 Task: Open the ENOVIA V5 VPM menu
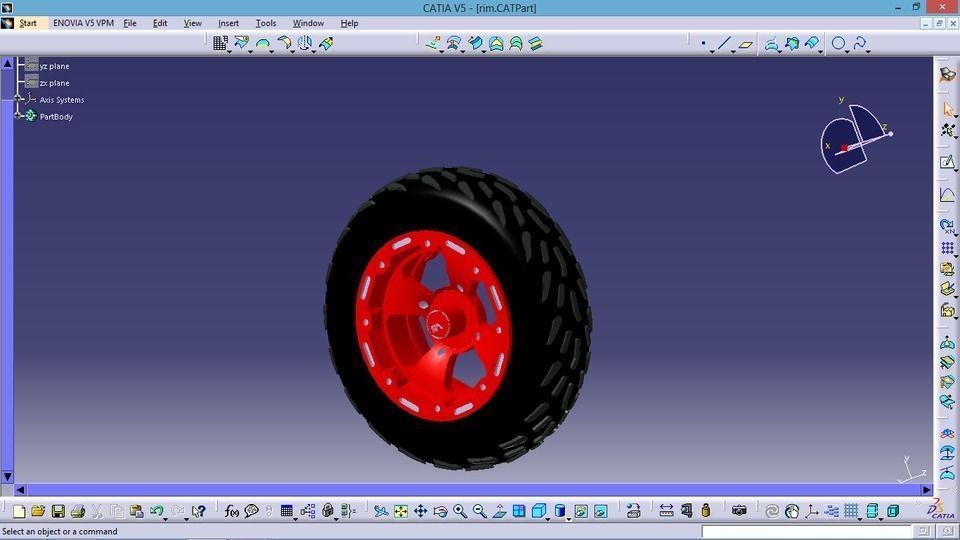83,23
